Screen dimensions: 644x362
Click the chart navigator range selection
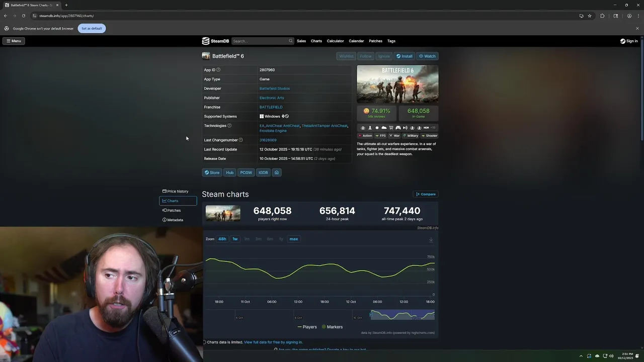(x=403, y=315)
